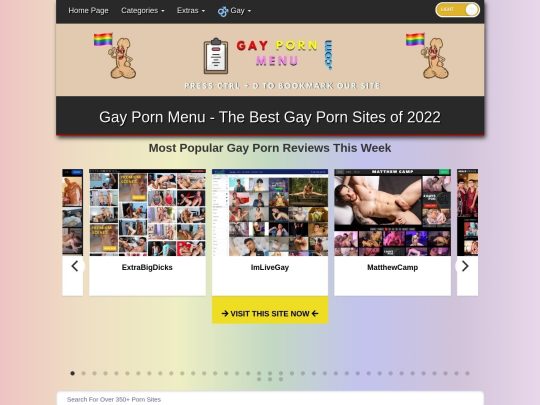Click the interlocked male symbols icon in navbar
540x405 pixels.
[x=223, y=11]
